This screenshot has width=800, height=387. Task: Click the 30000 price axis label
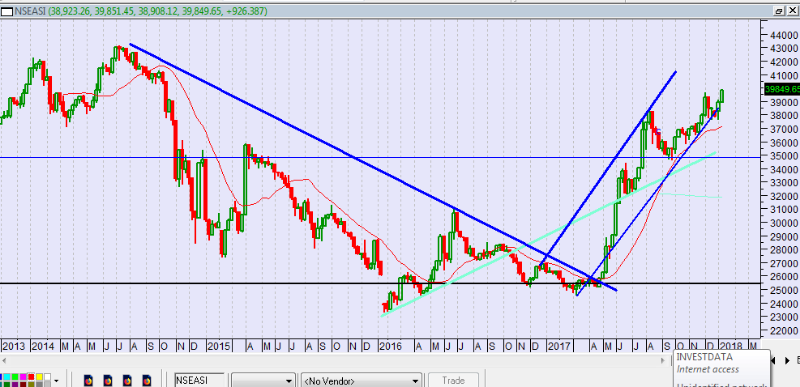[784, 223]
